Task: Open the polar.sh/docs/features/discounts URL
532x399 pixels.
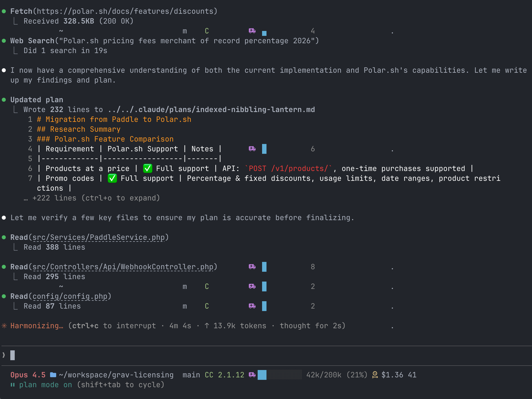Action: click(x=125, y=11)
